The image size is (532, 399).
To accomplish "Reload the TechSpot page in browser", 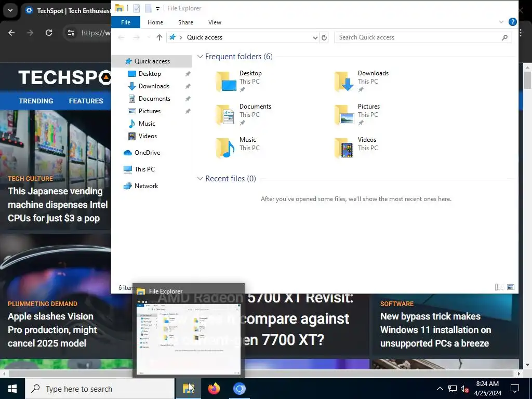I will 49,33.
